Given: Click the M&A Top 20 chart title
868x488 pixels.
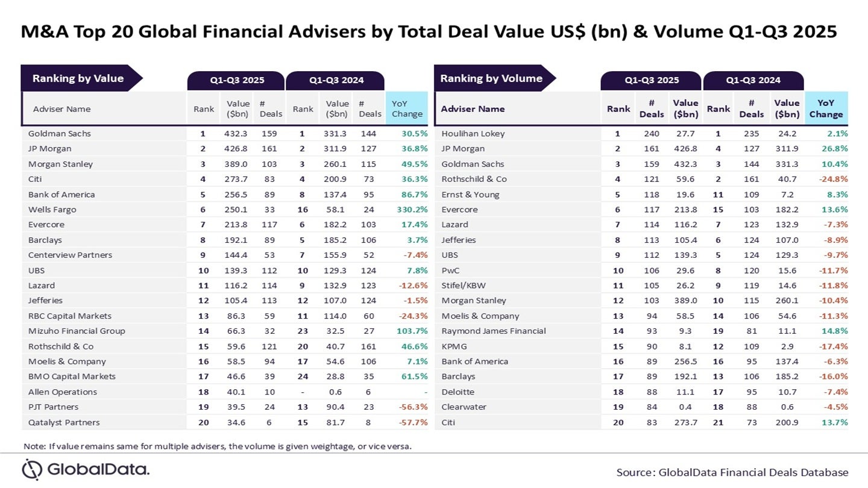Looking at the screenshot, I should pos(429,31).
